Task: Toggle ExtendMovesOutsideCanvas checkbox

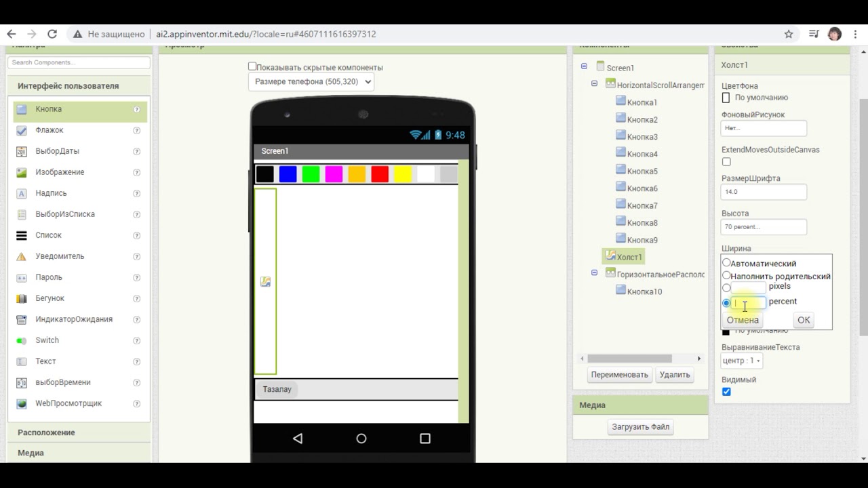Action: pyautogui.click(x=726, y=162)
